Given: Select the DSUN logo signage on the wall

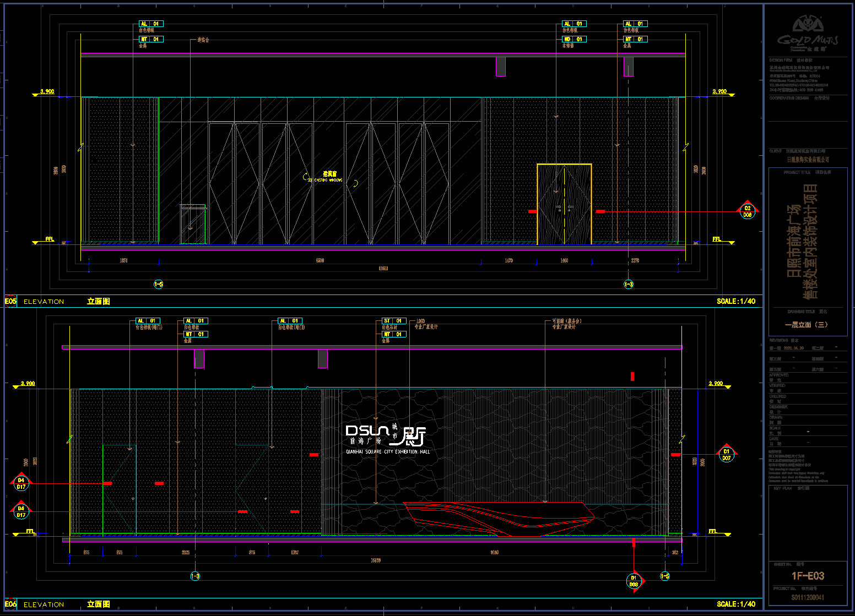Looking at the screenshot, I should click(x=385, y=435).
